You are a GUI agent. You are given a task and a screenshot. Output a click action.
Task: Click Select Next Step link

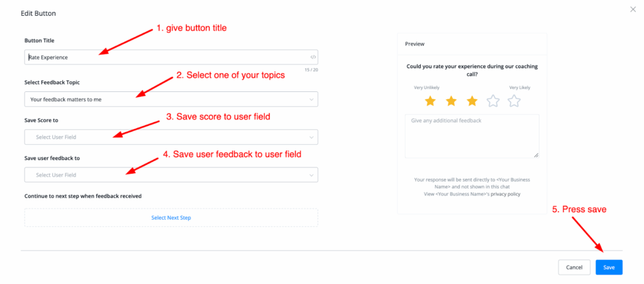click(x=171, y=218)
